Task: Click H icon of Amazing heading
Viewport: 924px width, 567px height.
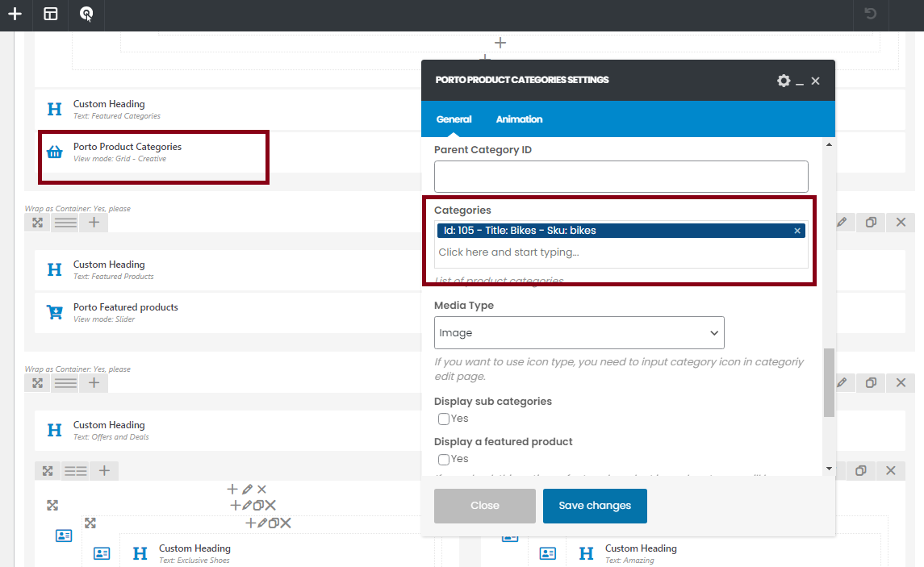Action: point(587,553)
